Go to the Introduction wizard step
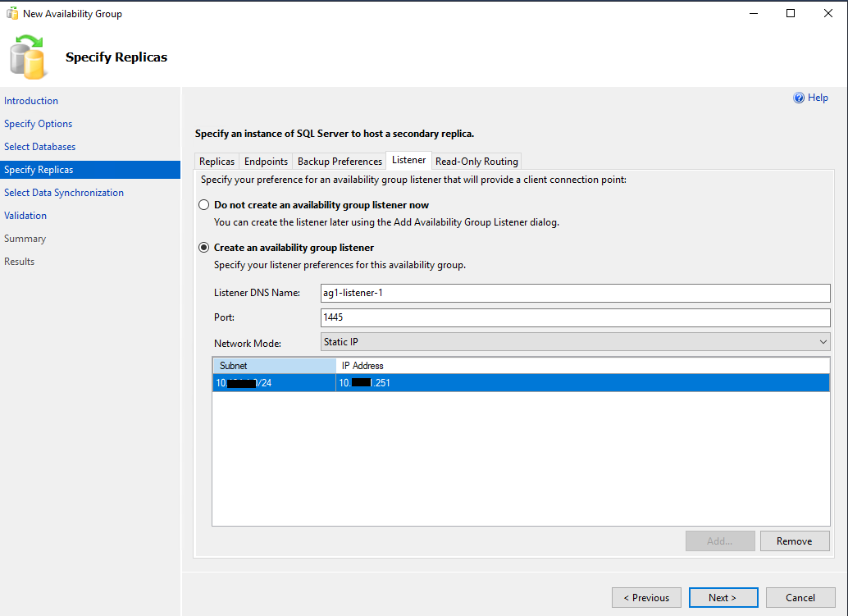Image resolution: width=848 pixels, height=616 pixels. click(31, 101)
